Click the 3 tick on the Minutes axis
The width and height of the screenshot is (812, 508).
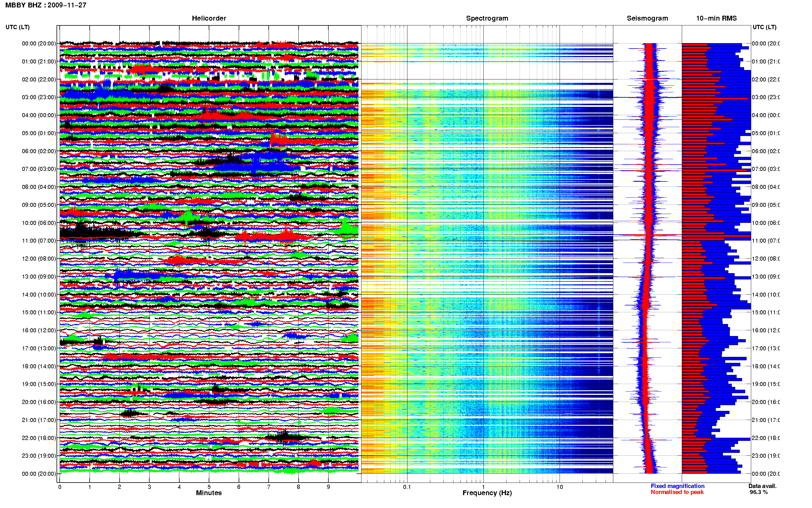coord(149,487)
